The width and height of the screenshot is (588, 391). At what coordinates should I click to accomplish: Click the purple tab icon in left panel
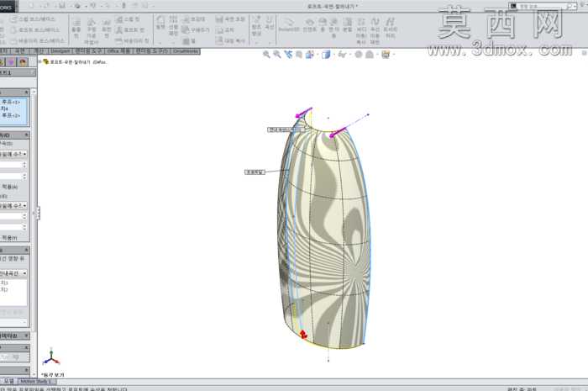tap(11, 62)
